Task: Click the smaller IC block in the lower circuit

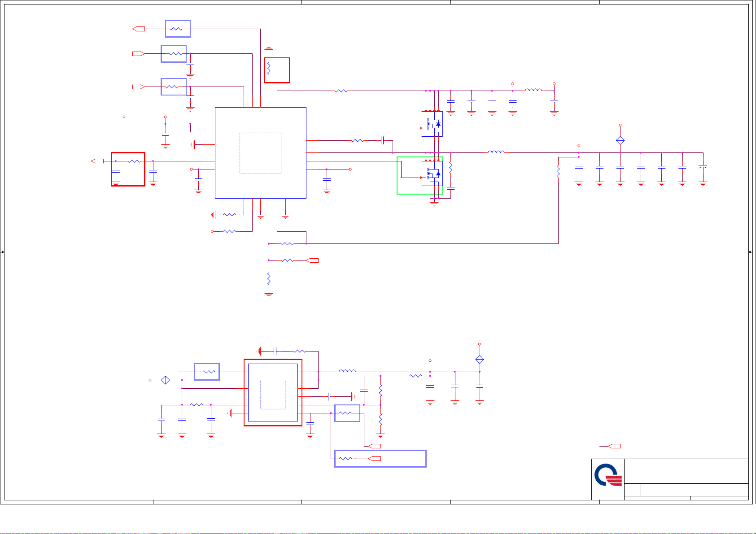Action: [x=273, y=393]
